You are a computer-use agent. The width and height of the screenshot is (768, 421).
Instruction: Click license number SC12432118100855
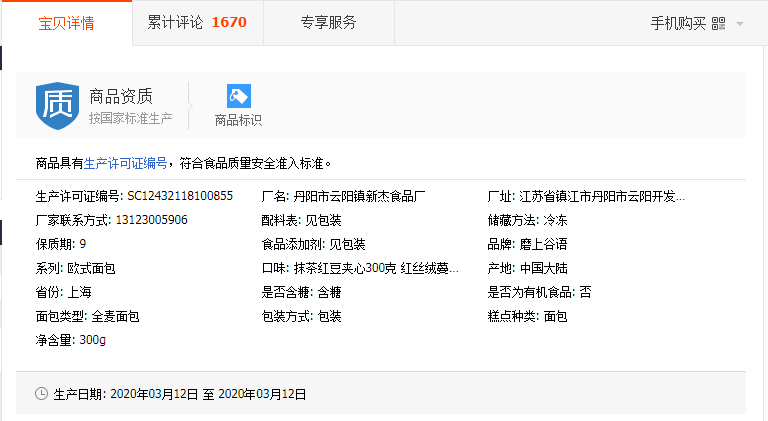pos(180,196)
